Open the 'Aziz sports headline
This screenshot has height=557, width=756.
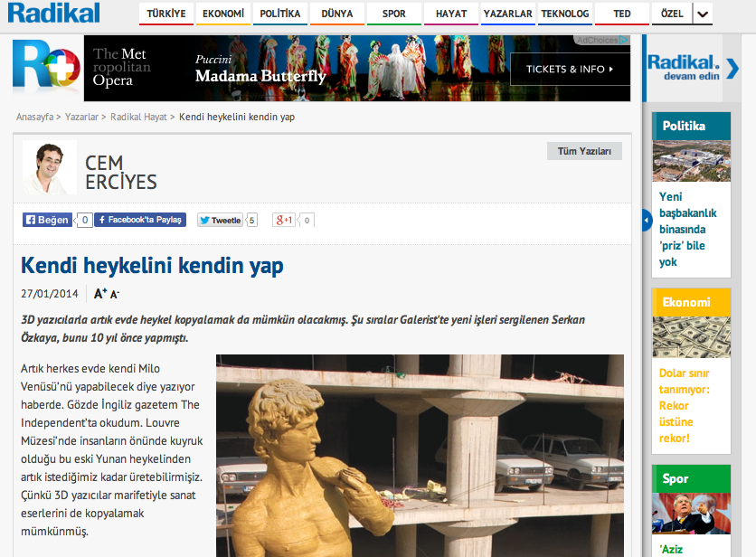click(x=671, y=549)
